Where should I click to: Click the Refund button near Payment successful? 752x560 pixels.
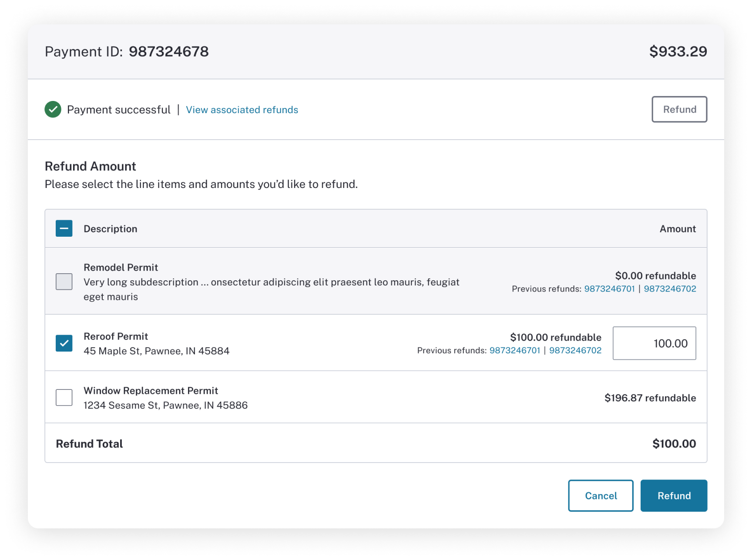point(679,109)
